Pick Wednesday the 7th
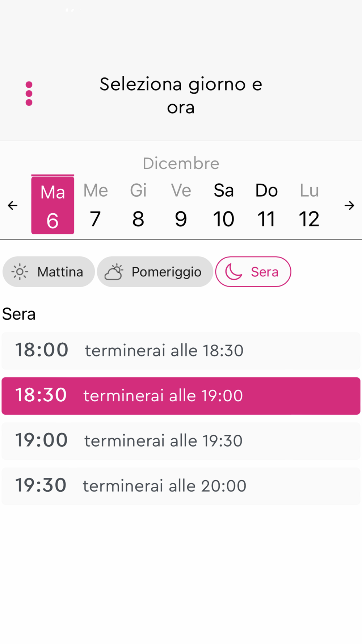The image size is (362, 644). click(x=96, y=205)
